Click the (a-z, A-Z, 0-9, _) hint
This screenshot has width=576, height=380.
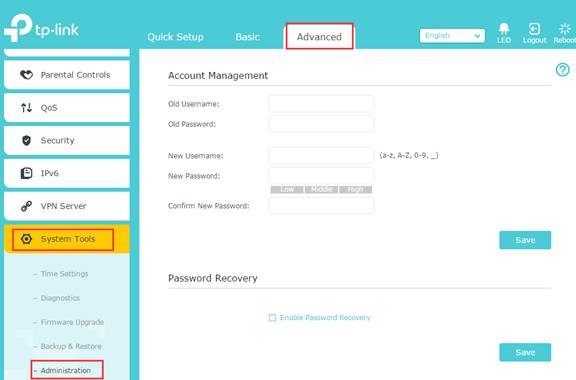409,155
